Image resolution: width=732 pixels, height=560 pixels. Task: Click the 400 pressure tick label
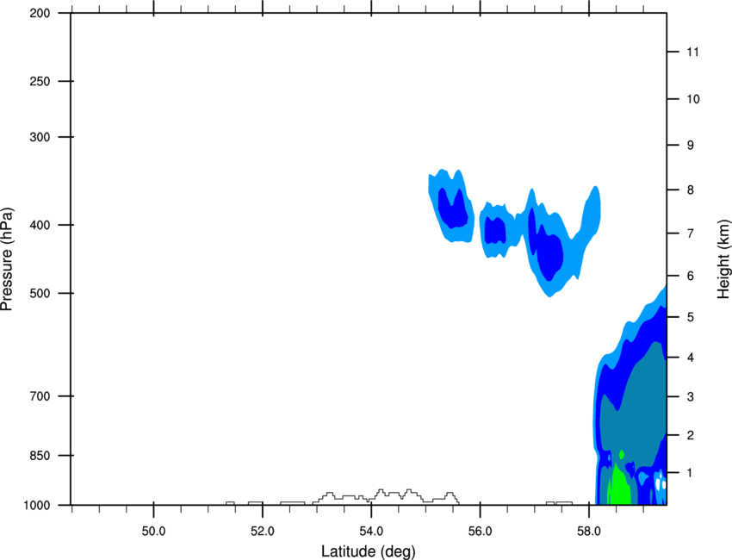click(40, 225)
